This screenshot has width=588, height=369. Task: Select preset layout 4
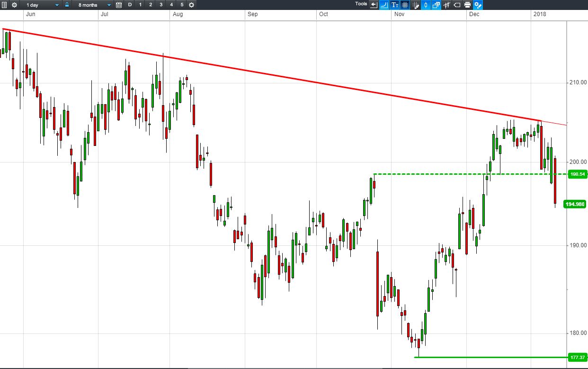171,5
